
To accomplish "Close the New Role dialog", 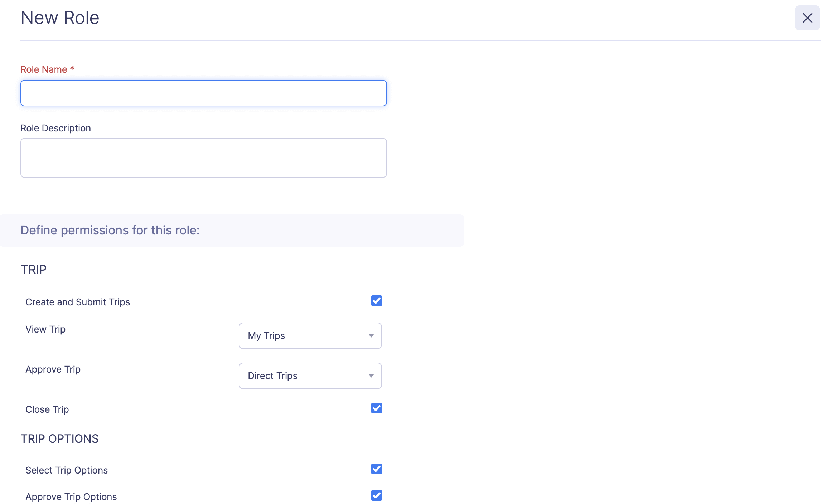I will tap(807, 18).
